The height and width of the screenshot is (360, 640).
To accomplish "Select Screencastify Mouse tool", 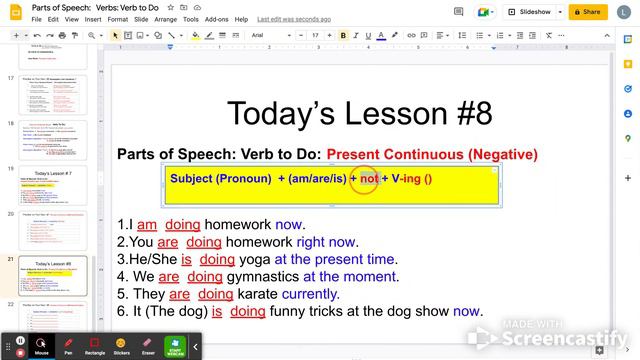I will 41,346.
